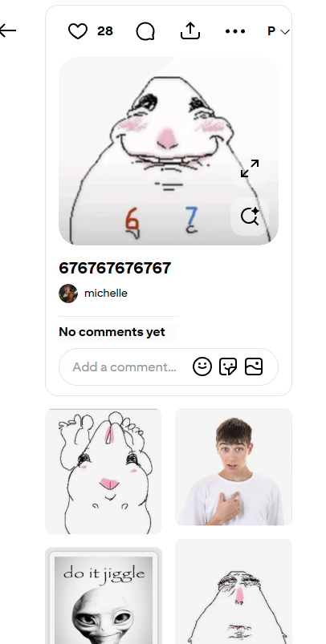Share the pin using upload icon
The width and height of the screenshot is (326, 644).
pos(190,30)
